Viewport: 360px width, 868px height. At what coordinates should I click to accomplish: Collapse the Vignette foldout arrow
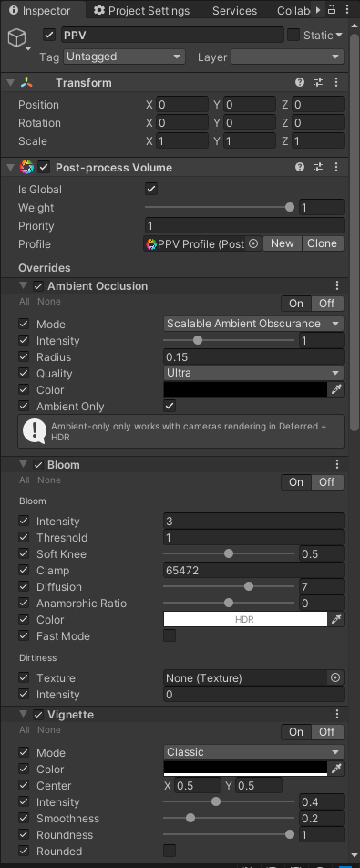(23, 714)
